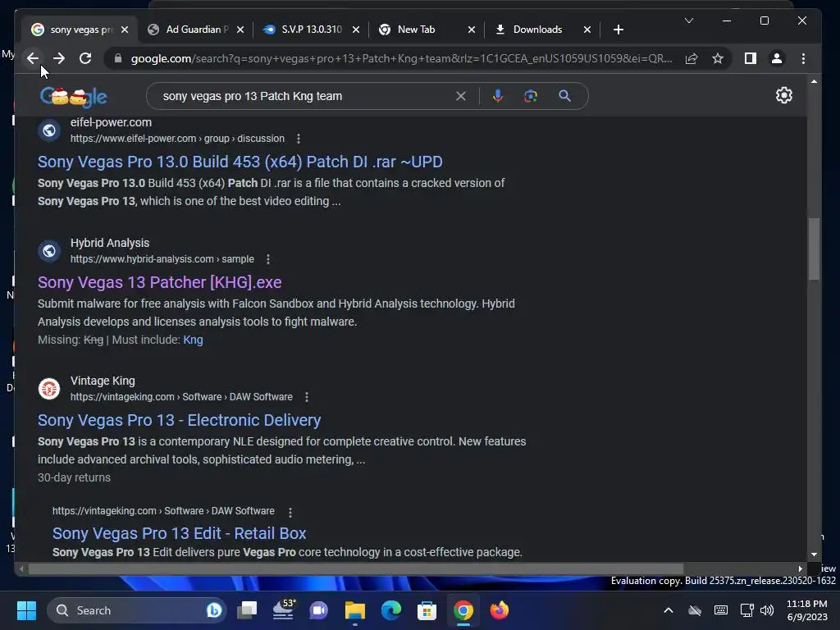The image size is (840, 630).
Task: Open more options for eifel-power.com result
Action: point(299,139)
